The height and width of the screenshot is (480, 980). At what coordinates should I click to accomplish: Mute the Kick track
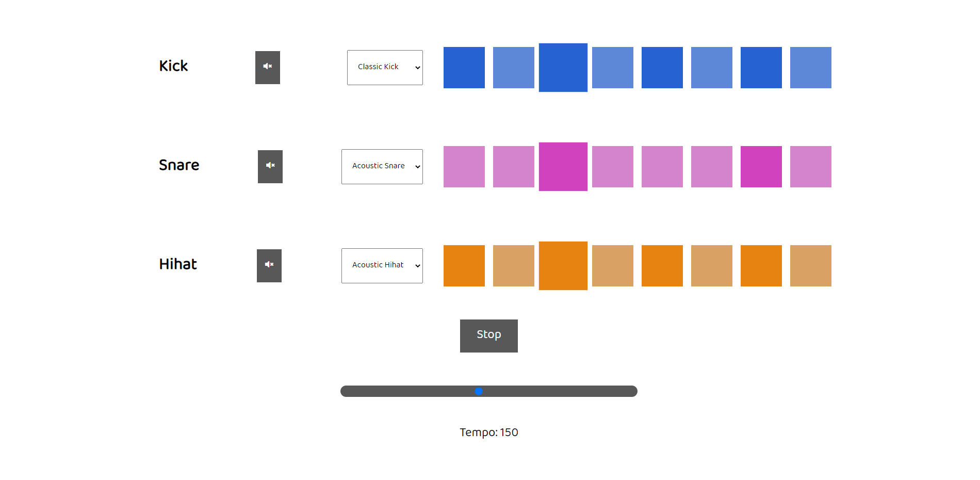click(268, 68)
